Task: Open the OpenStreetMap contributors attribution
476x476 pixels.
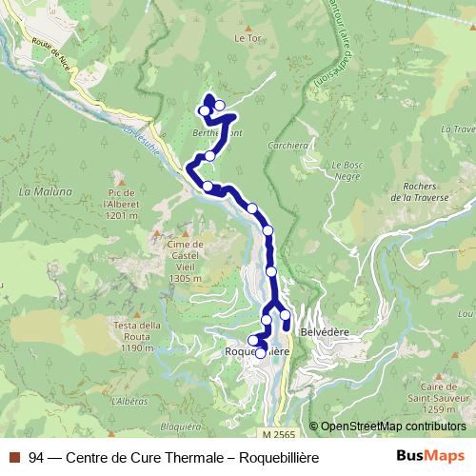Action: [387, 426]
